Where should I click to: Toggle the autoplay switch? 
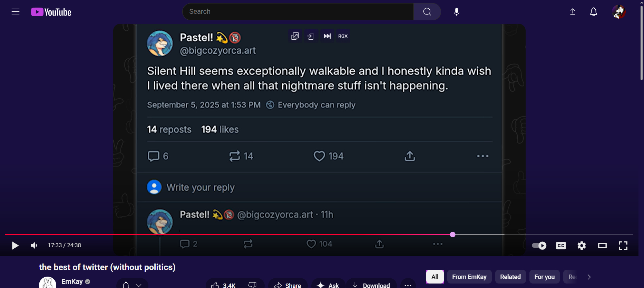point(539,246)
